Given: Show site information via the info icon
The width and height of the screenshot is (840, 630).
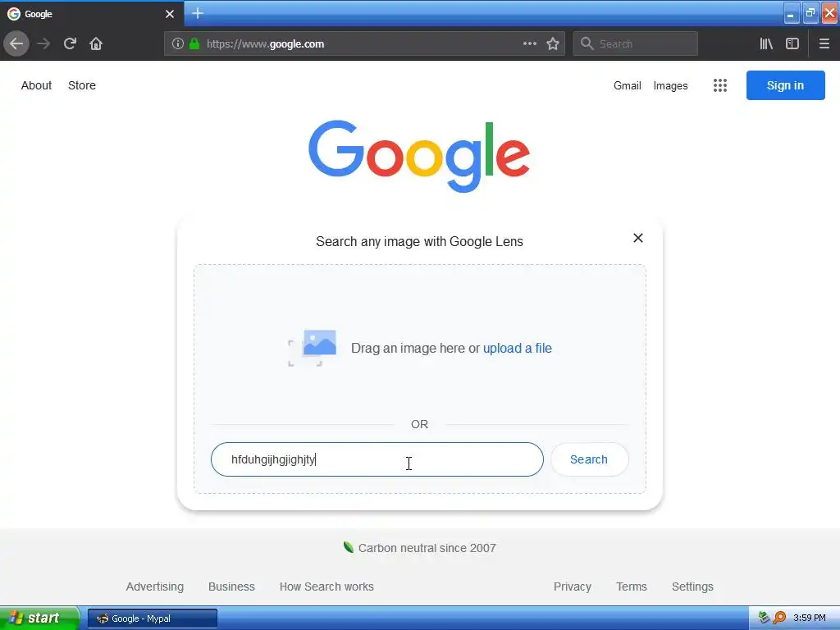Looking at the screenshot, I should tap(178, 44).
